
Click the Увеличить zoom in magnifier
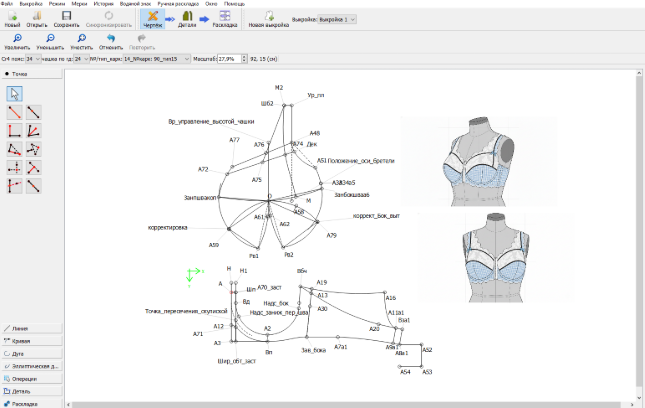point(16,38)
